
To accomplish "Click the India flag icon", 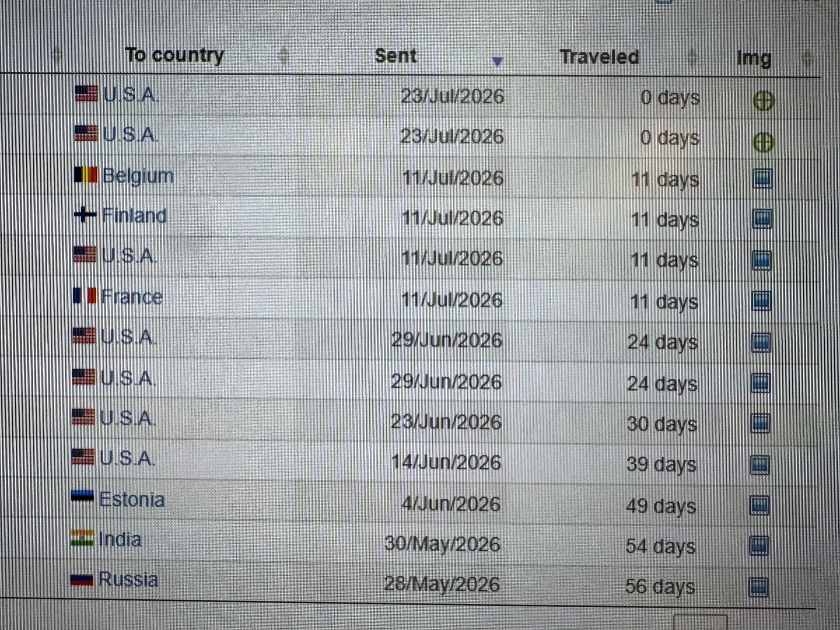I will 82,538.
